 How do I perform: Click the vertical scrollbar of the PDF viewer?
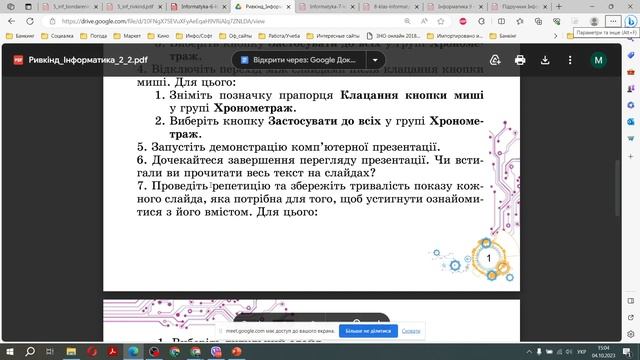[618, 188]
